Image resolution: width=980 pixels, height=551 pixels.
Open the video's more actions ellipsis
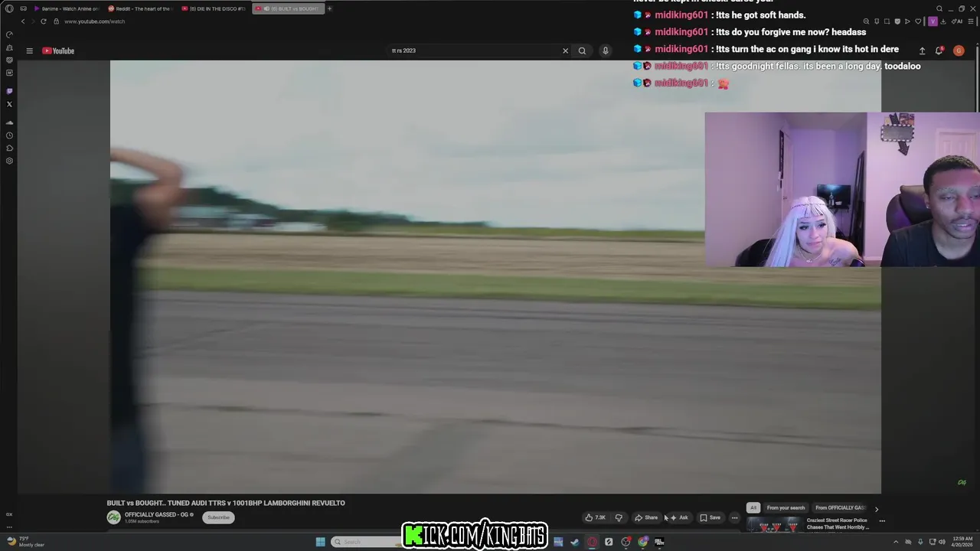click(x=734, y=517)
